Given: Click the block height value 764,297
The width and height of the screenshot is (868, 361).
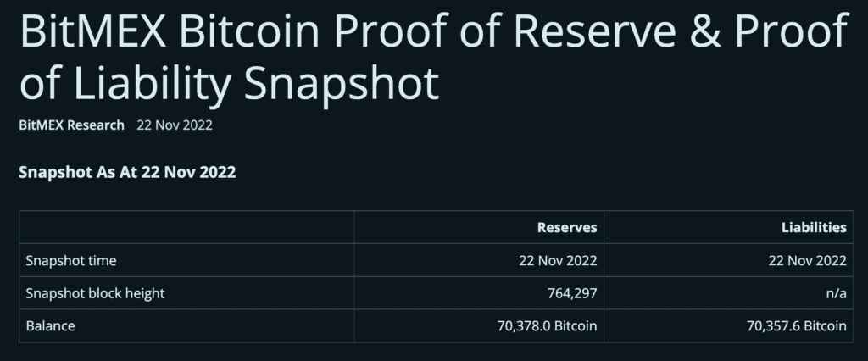Looking at the screenshot, I should pyautogui.click(x=571, y=293).
